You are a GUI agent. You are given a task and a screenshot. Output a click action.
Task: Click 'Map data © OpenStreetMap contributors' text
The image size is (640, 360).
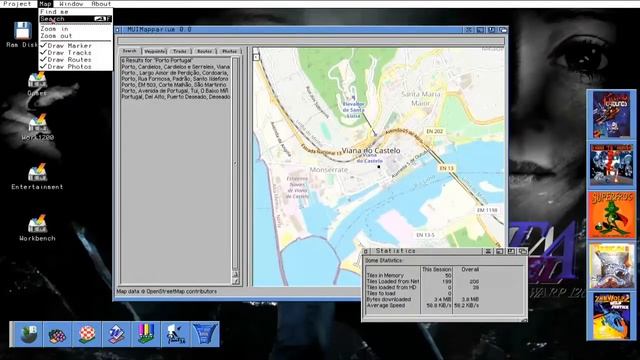tap(167, 291)
